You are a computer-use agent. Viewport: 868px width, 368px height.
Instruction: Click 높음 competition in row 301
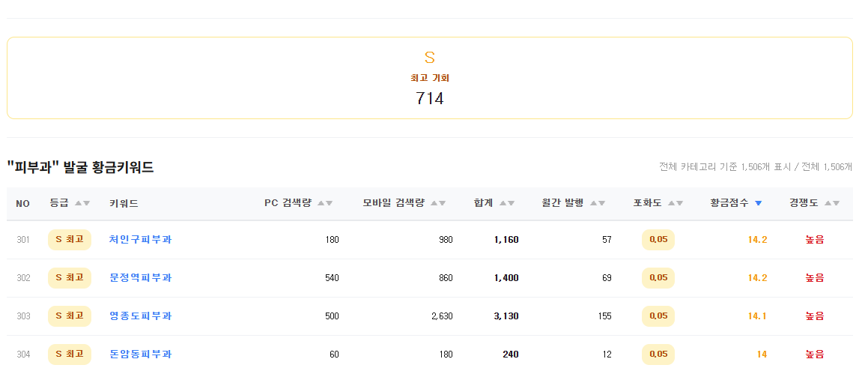tap(814, 239)
